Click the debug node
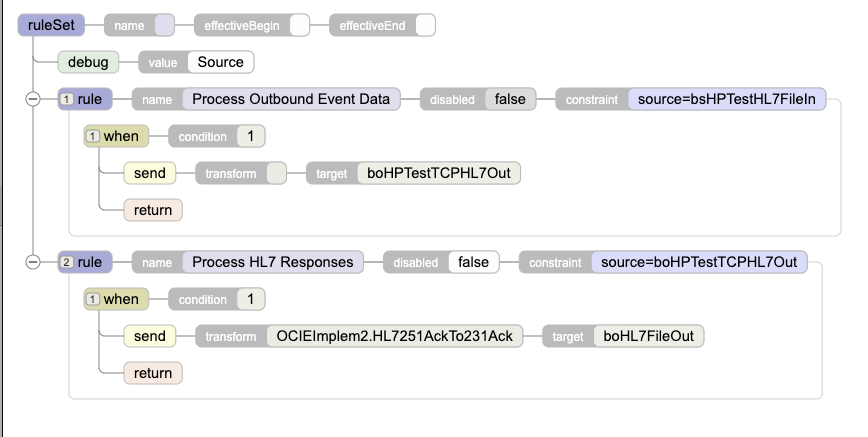This screenshot has height=437, width=868. (x=88, y=62)
